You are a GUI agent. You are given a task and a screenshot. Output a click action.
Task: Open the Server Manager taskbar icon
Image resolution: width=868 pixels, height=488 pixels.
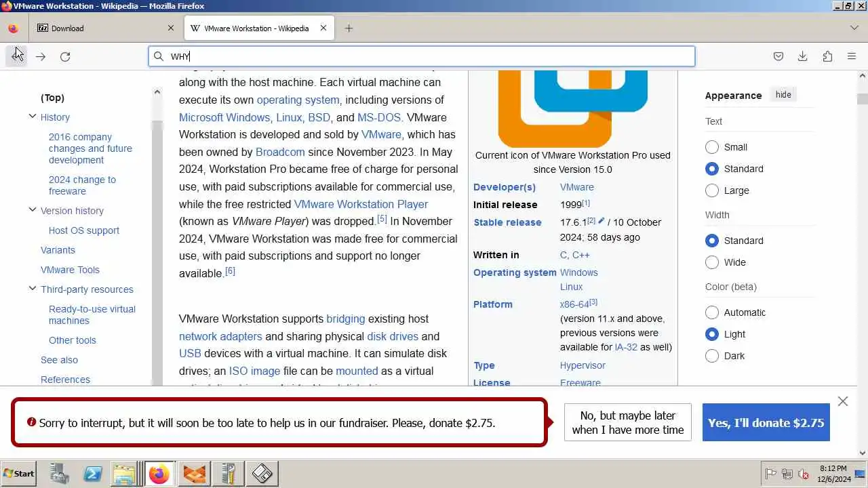pos(59,473)
